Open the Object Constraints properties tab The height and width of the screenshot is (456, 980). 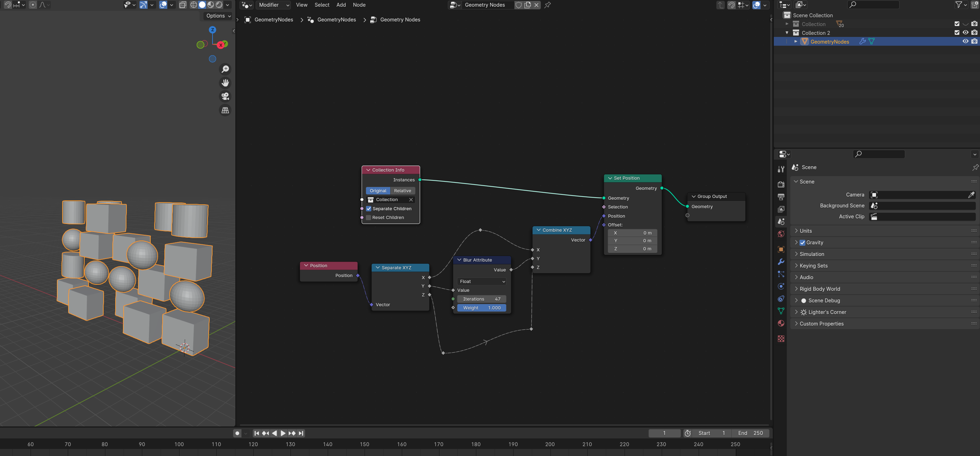781,299
